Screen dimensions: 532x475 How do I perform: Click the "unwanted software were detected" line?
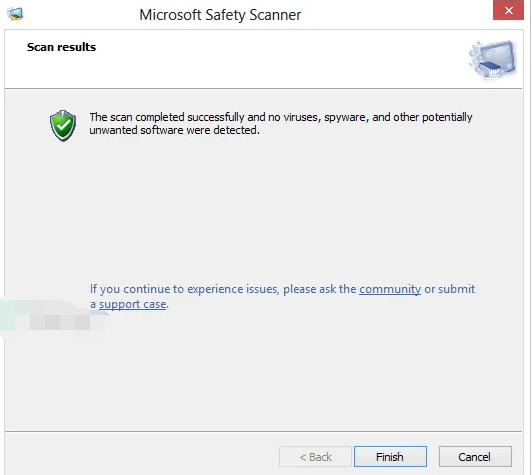point(174,130)
